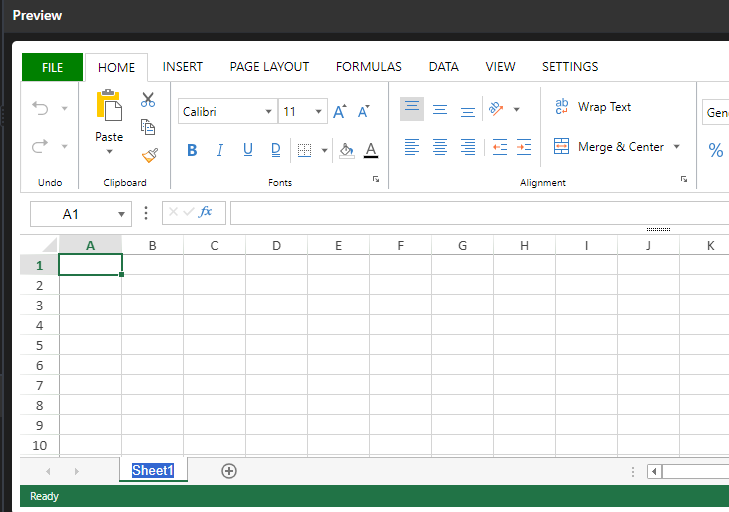The width and height of the screenshot is (729, 512).
Task: Select the Format Painter brush icon
Action: [149, 155]
